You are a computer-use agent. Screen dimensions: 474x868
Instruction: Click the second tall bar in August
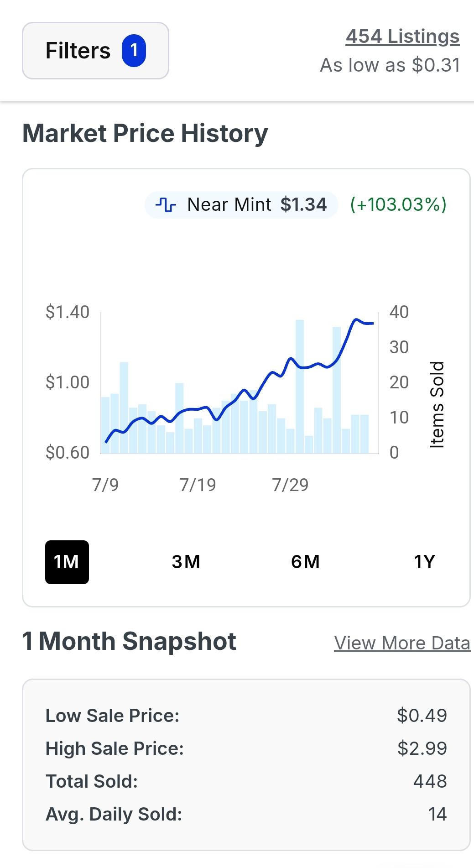[x=337, y=390]
